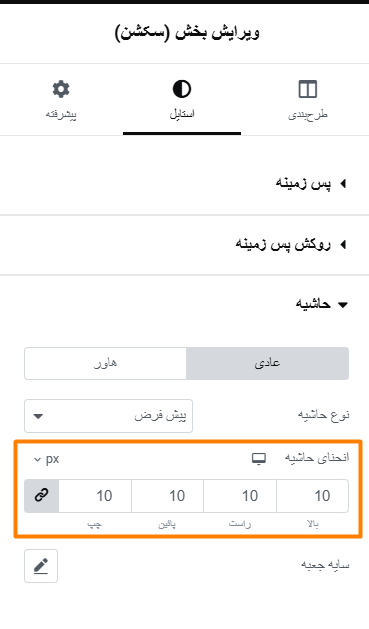Toggle the linked values chain icon

pos(42,496)
